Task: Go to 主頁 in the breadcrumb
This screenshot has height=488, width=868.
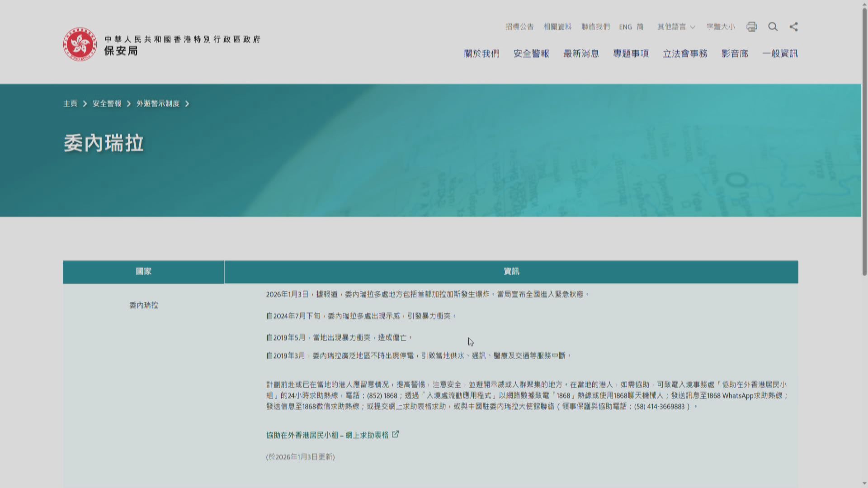Action: pyautogui.click(x=70, y=104)
